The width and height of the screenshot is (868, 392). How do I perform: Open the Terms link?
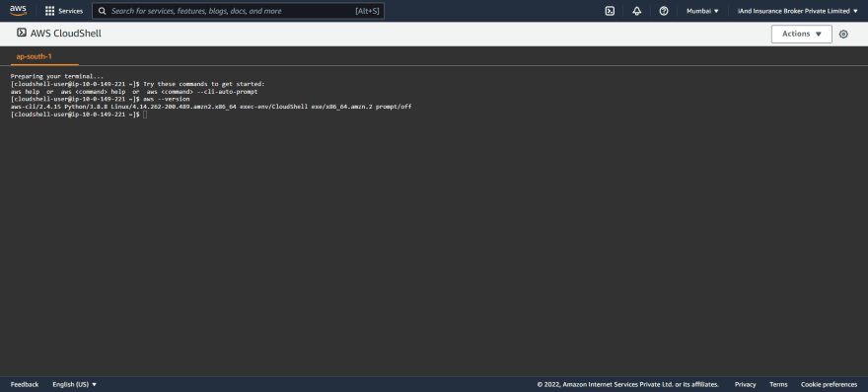pyautogui.click(x=778, y=384)
